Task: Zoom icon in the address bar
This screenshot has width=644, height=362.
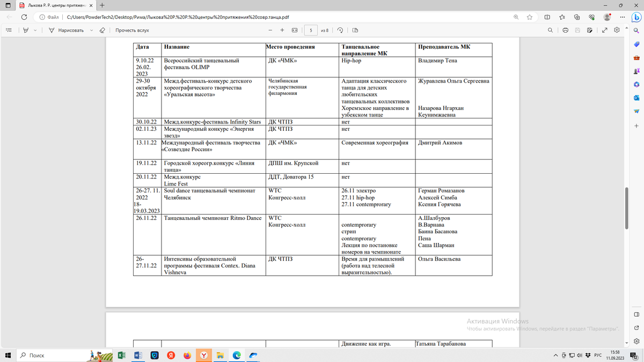Action: point(516,17)
